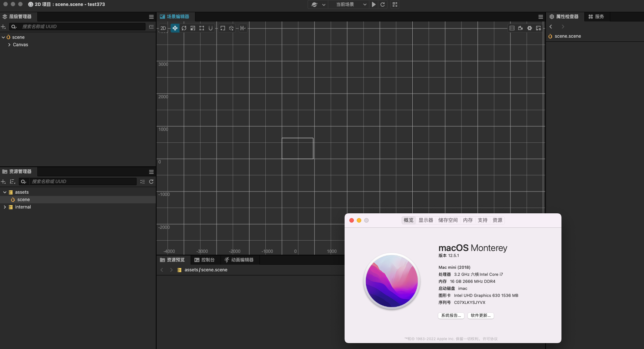The image size is (644, 349).
Task: Open assets search type dropdown
Action: coord(24,182)
